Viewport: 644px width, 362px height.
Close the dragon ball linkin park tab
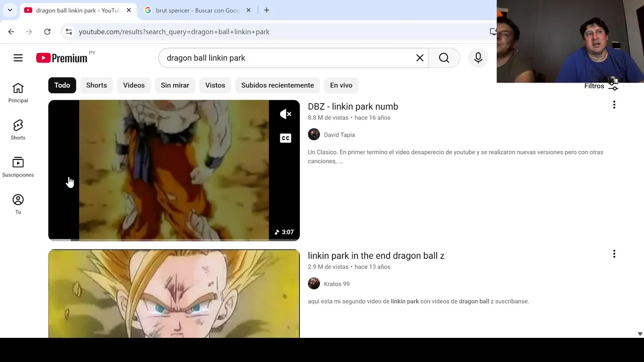(128, 10)
